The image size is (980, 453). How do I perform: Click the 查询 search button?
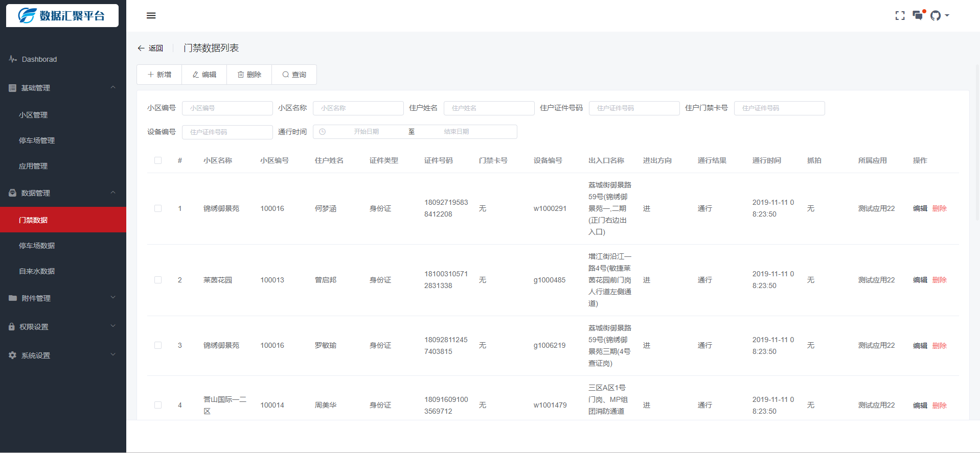294,75
